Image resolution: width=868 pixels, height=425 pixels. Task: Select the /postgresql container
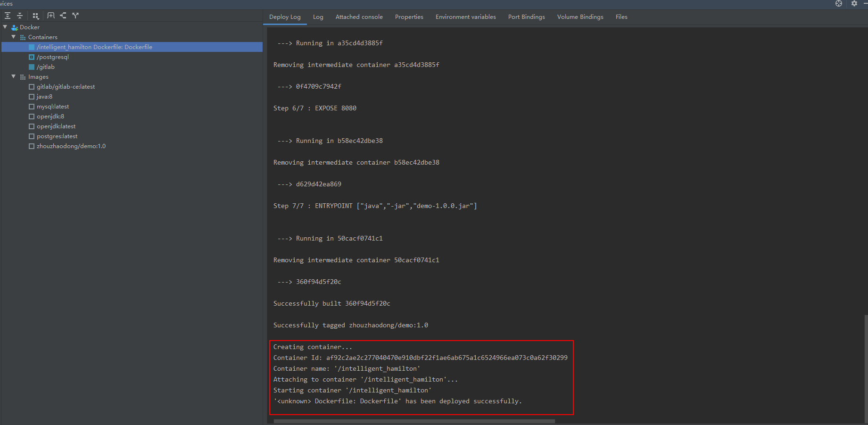(53, 57)
